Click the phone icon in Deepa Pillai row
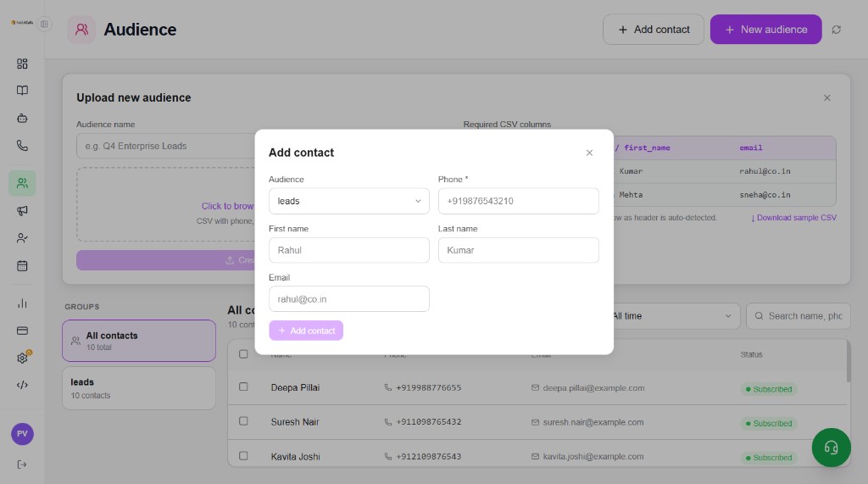Screen dimensions: 868x484 click(388, 387)
